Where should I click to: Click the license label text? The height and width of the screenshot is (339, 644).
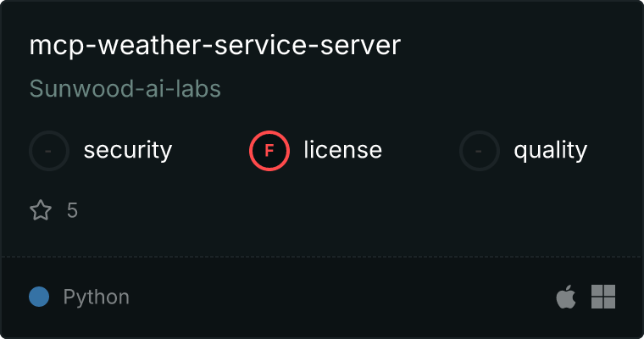point(343,150)
